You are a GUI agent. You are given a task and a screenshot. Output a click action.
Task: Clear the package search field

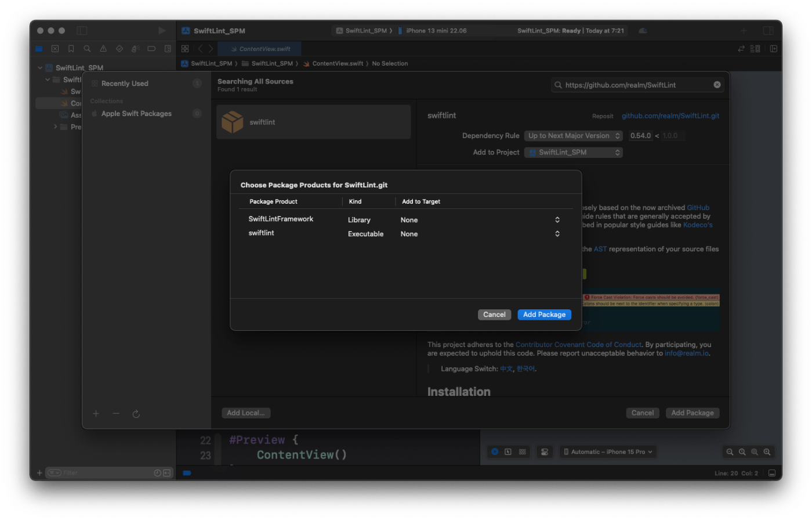point(717,85)
